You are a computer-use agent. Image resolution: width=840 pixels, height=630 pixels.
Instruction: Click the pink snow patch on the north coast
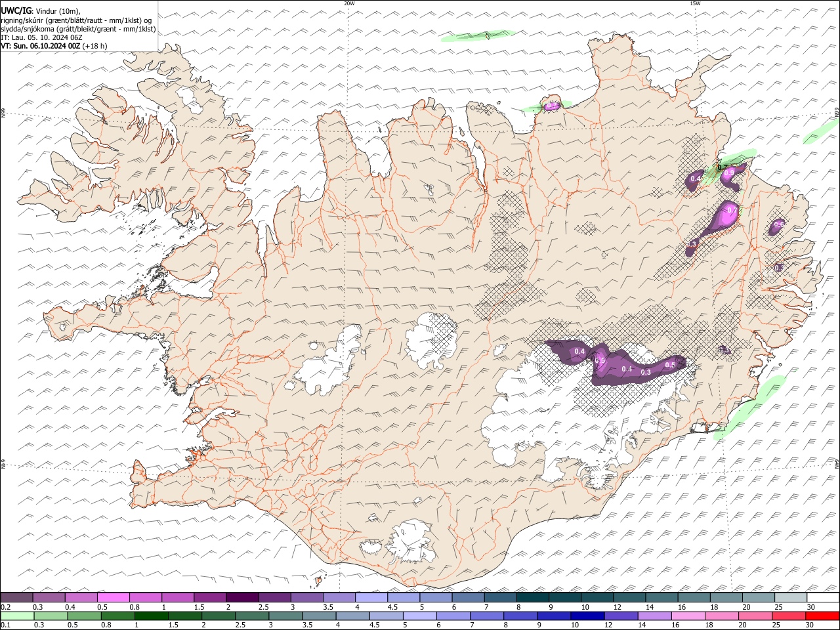[x=551, y=105]
